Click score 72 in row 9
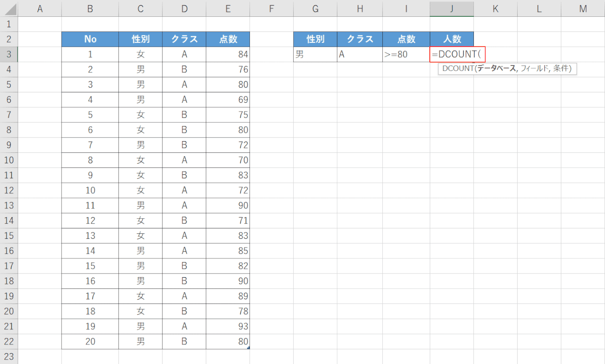The width and height of the screenshot is (605, 364). 228,145
